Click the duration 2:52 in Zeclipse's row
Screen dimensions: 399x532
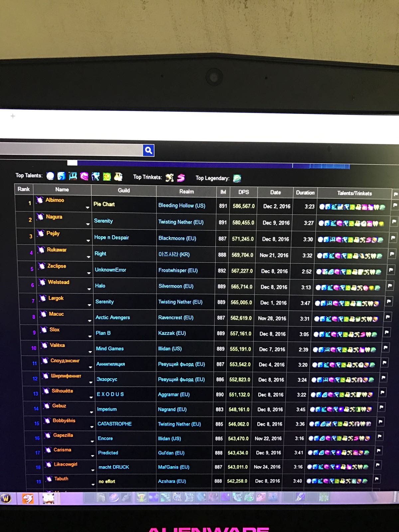[x=307, y=271]
